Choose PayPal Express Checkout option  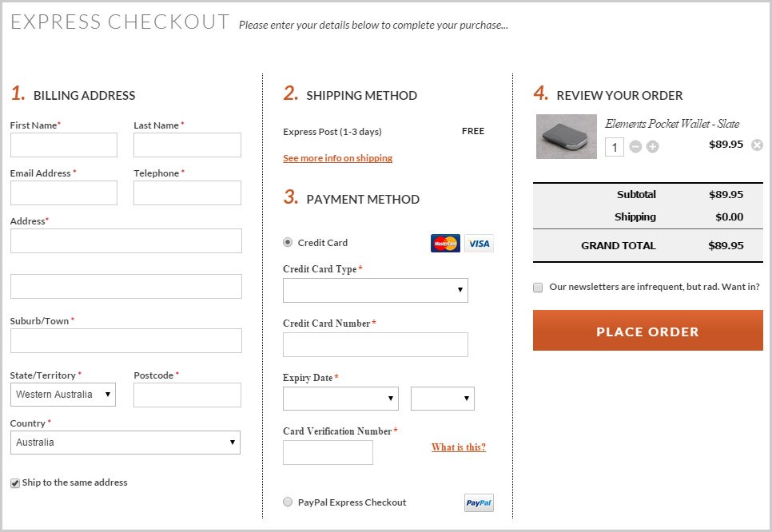tap(288, 502)
